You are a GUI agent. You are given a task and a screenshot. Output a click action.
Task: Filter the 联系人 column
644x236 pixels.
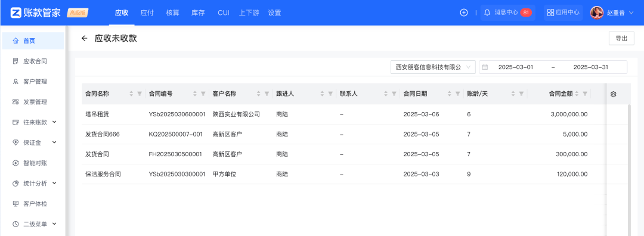point(394,94)
